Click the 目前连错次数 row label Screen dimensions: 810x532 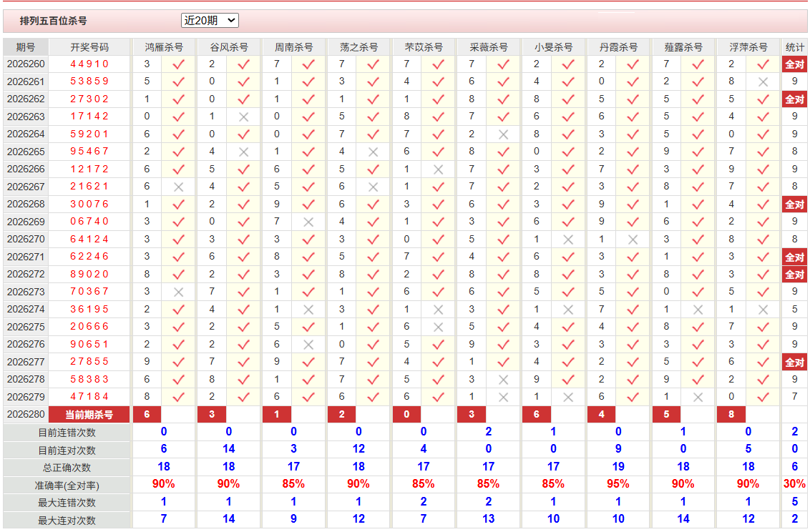(x=67, y=433)
